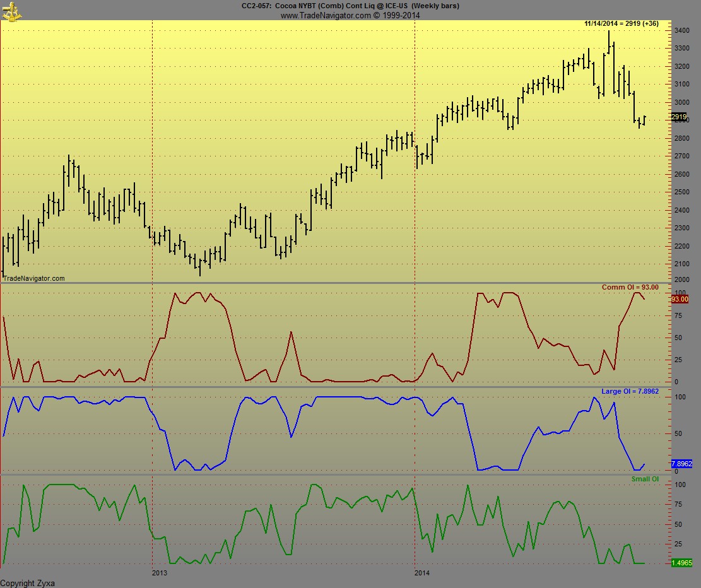The width and height of the screenshot is (701, 588).
Task: Click the chart title CC2-057 Cocoa NYBT
Action: [350, 6]
